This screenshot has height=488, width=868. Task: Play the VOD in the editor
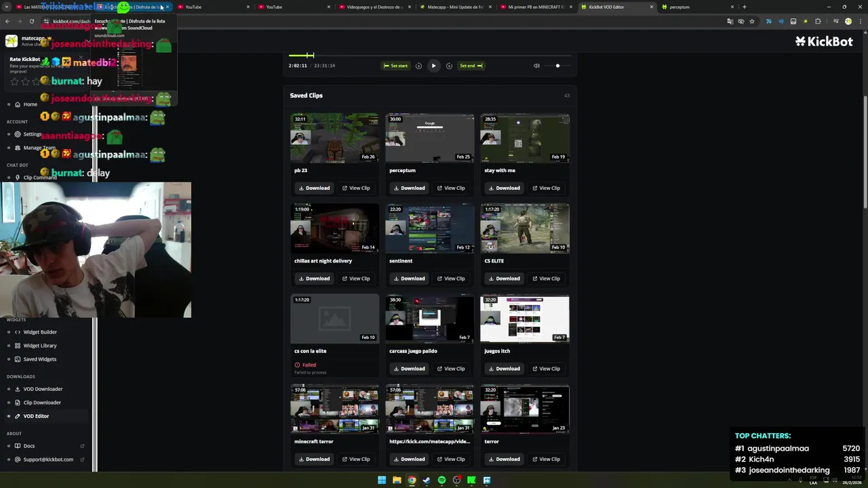click(x=433, y=66)
